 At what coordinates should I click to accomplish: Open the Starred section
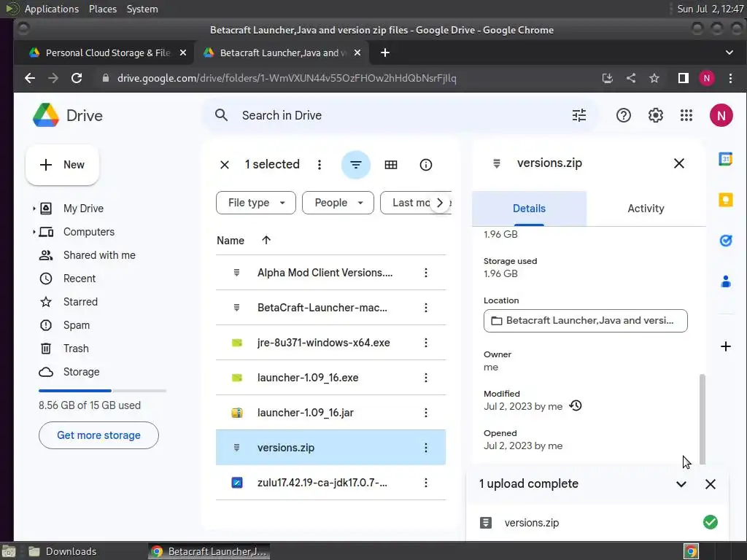(80, 302)
